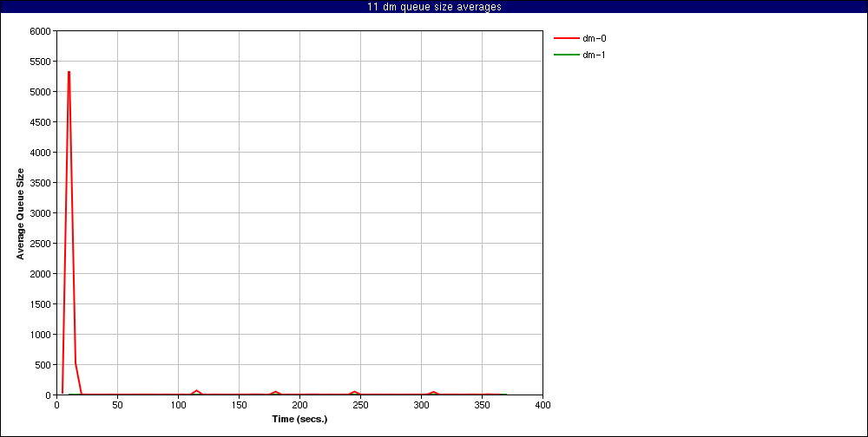Click the 'Average Queue Size' y-axis label
The image size is (868, 437).
point(21,213)
